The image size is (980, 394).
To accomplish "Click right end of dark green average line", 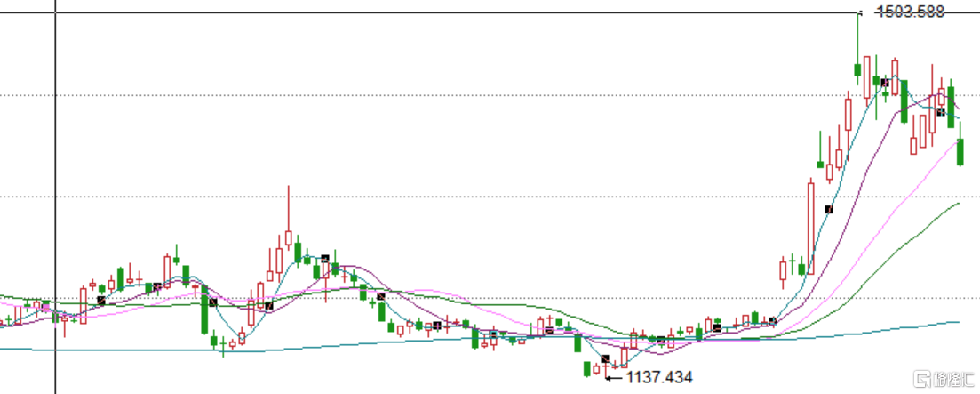I will (x=958, y=204).
